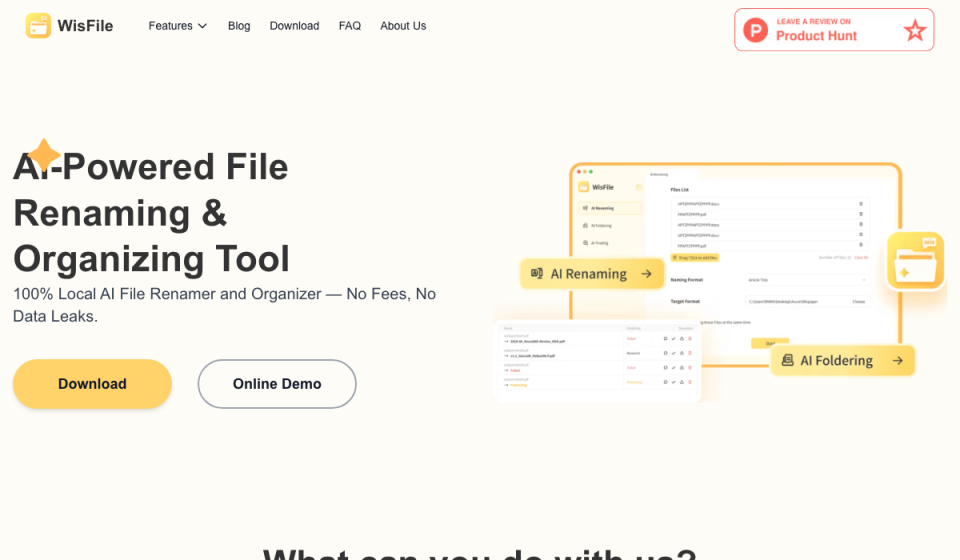Click the large yellow folder app icon
This screenshot has height=560, width=960.
click(915, 260)
